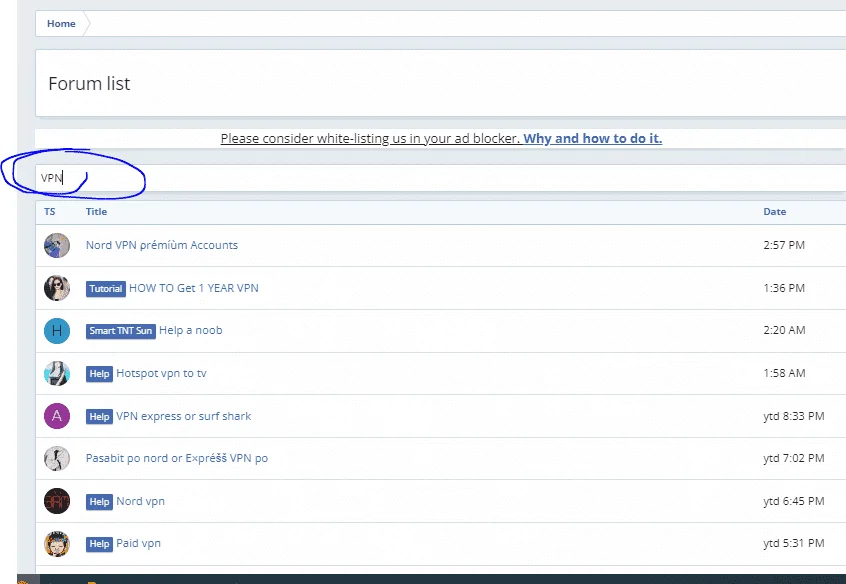Click the '2:57 PM' date cell
Screen dimensions: 846x584
[x=784, y=245]
